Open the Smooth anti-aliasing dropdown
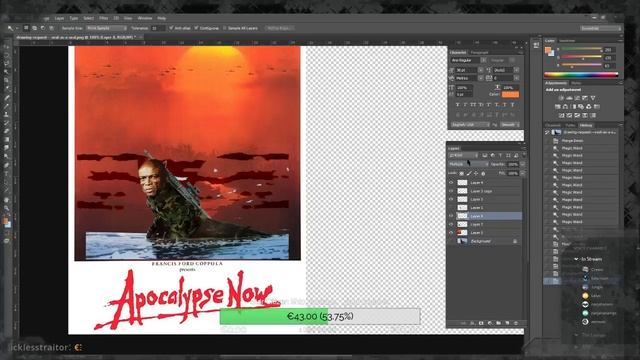 (510, 124)
